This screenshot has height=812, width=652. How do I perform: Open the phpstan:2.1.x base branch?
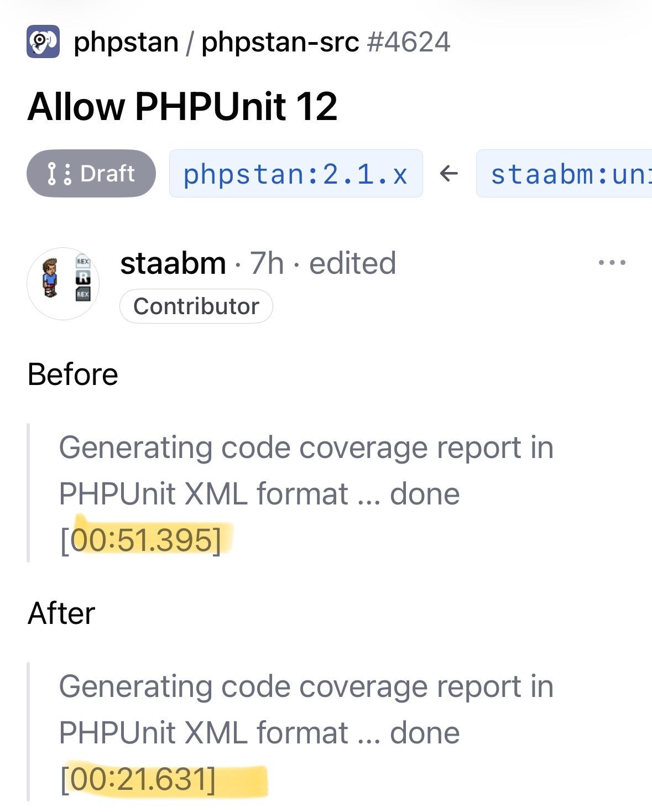pos(295,174)
